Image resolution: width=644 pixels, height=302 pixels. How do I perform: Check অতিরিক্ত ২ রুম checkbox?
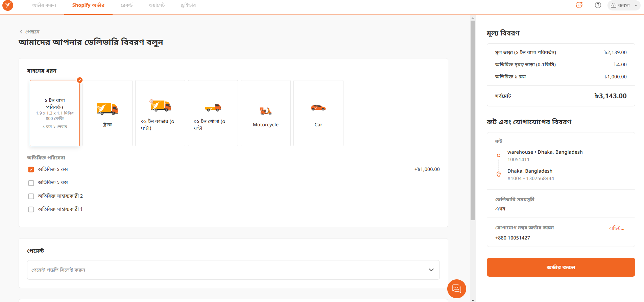point(31,183)
